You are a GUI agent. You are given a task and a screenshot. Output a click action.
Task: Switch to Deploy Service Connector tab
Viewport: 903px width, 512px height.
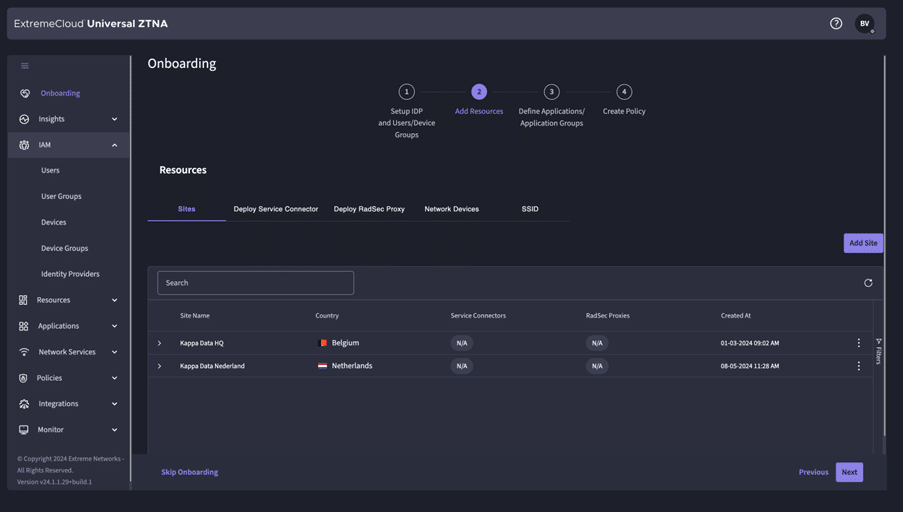[x=276, y=209]
